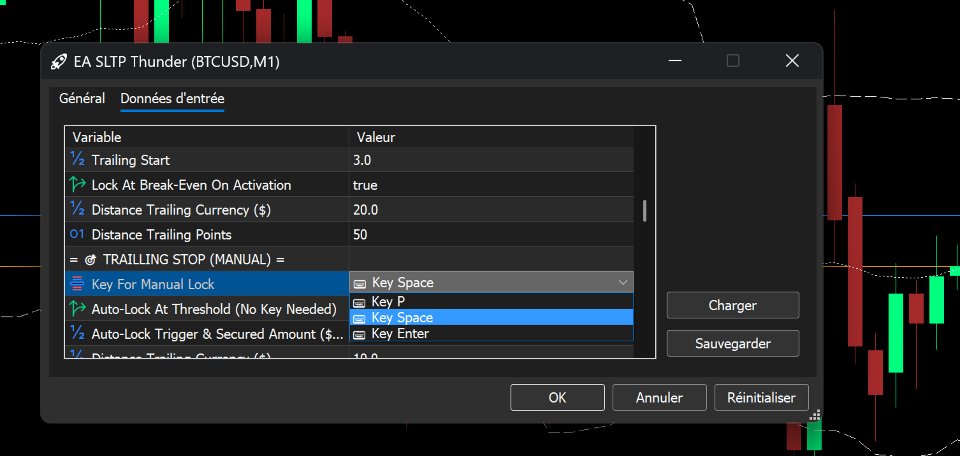
Task: Click the icon beside Distance Trailing Currency ($) 20.0
Action: pyautogui.click(x=77, y=209)
